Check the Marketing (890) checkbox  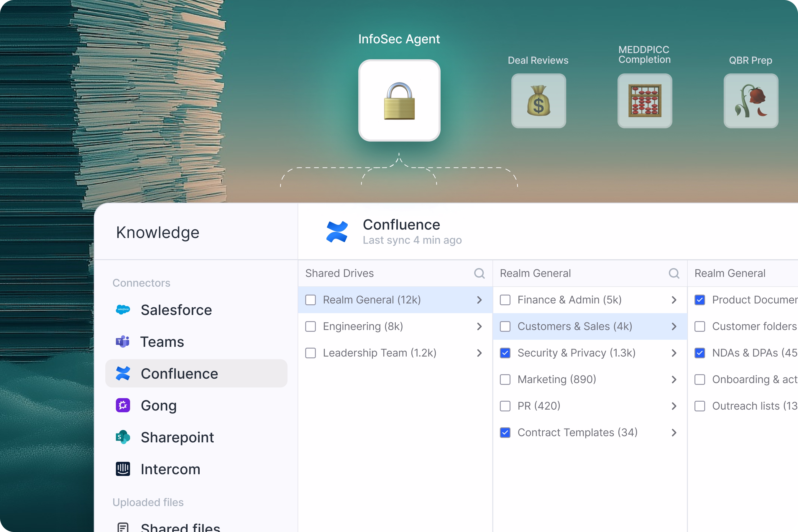pos(505,379)
